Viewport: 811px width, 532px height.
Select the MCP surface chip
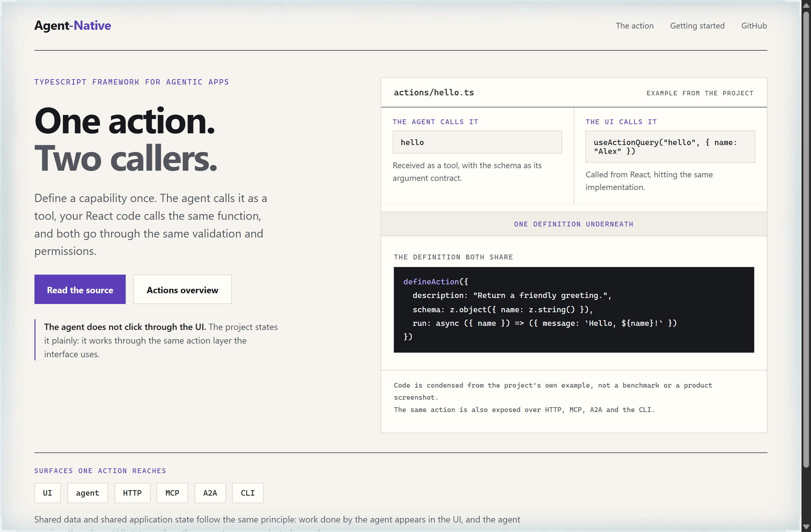coord(172,493)
